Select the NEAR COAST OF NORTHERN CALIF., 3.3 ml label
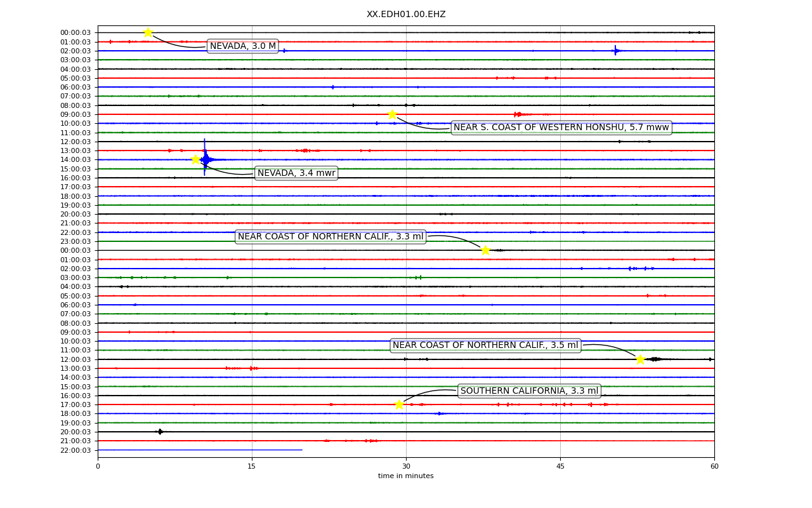 click(x=331, y=237)
